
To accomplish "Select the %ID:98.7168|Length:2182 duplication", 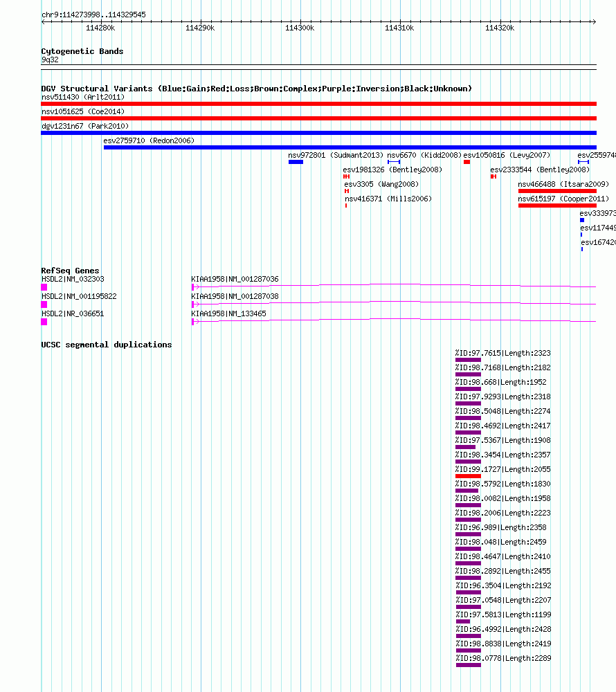I will point(503,368).
